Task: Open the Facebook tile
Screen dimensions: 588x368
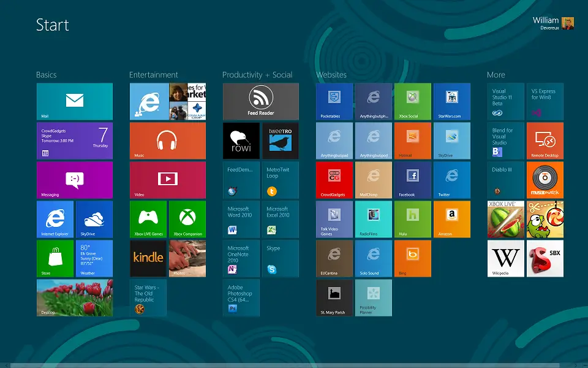Action: pyautogui.click(x=412, y=180)
